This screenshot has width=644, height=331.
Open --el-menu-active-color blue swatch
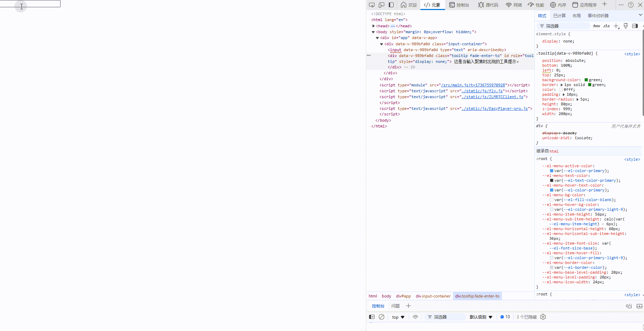click(552, 171)
